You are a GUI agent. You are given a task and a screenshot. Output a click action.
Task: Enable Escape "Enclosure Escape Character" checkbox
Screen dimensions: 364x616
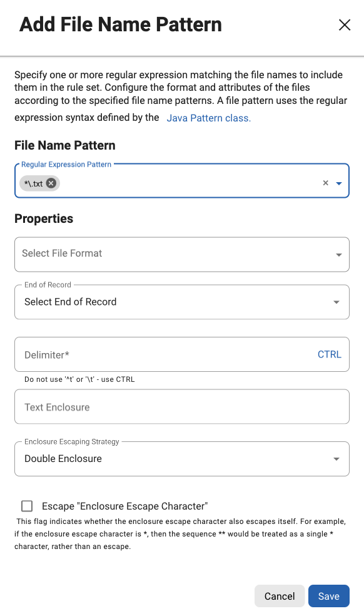click(x=27, y=506)
